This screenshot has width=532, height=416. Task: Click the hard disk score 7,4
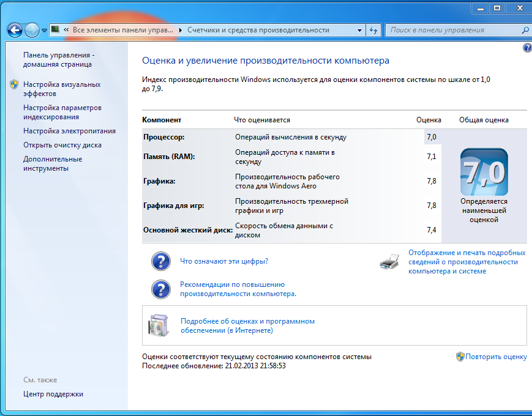tap(432, 230)
